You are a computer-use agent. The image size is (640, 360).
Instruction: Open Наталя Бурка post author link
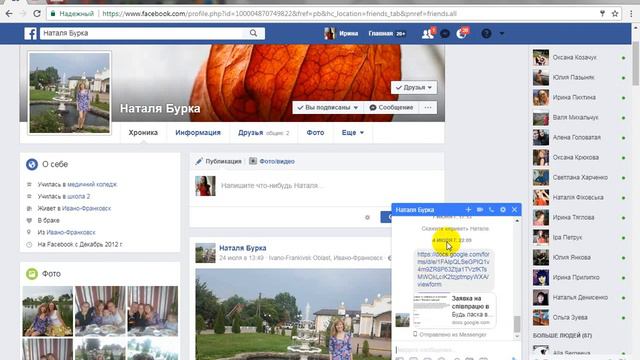tap(243, 248)
